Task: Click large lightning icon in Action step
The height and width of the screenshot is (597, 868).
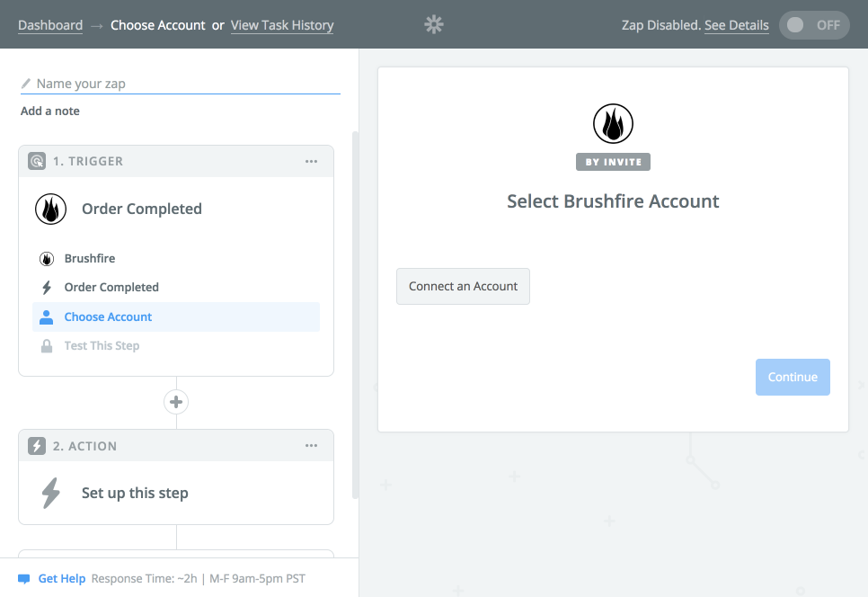Action: [x=50, y=493]
